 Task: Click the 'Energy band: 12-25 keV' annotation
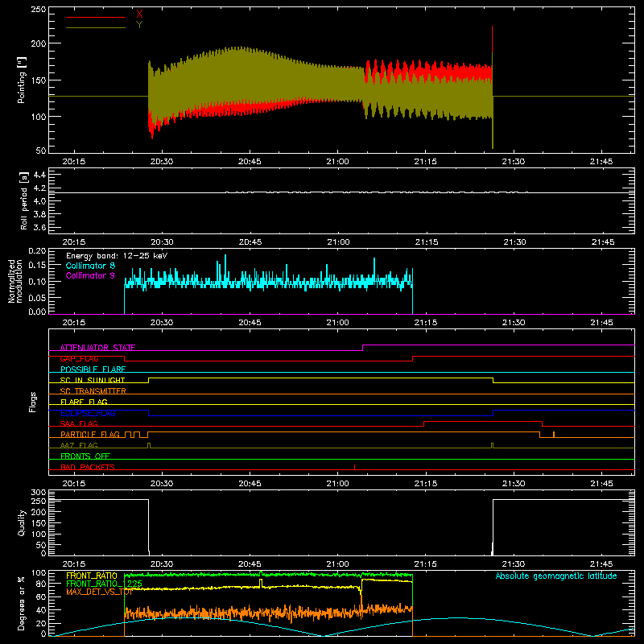pos(117,256)
